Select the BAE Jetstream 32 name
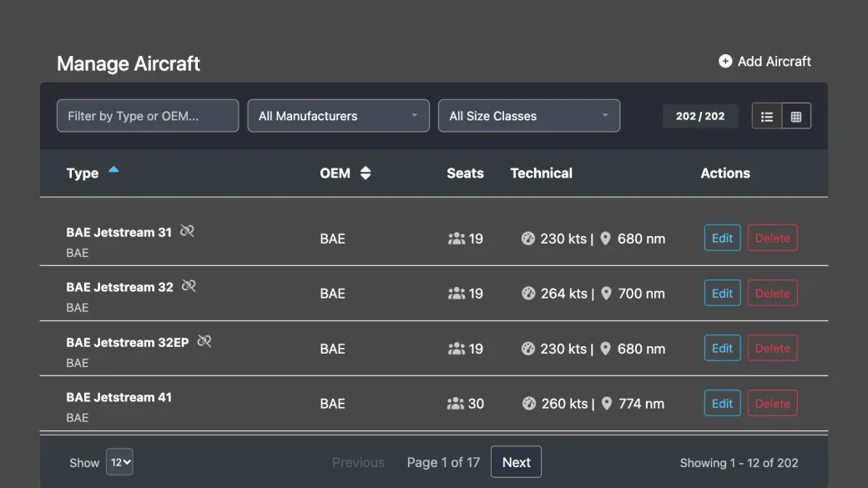 119,287
